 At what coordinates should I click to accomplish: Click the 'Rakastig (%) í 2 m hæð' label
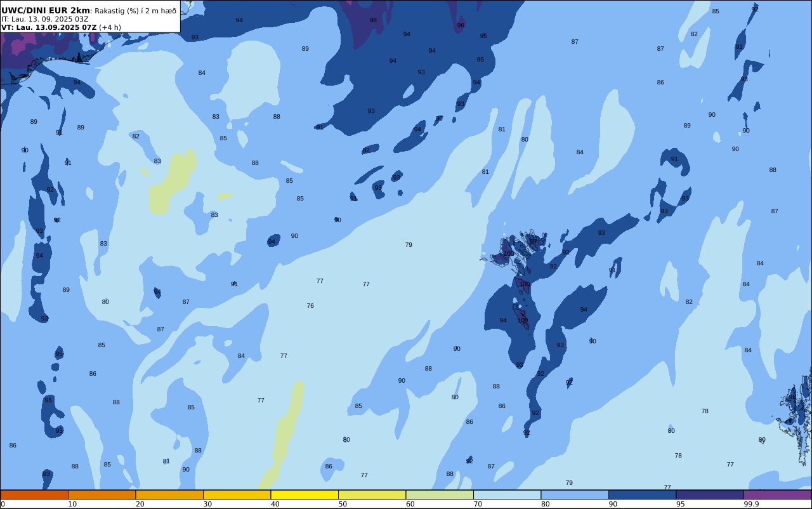pyautogui.click(x=136, y=11)
